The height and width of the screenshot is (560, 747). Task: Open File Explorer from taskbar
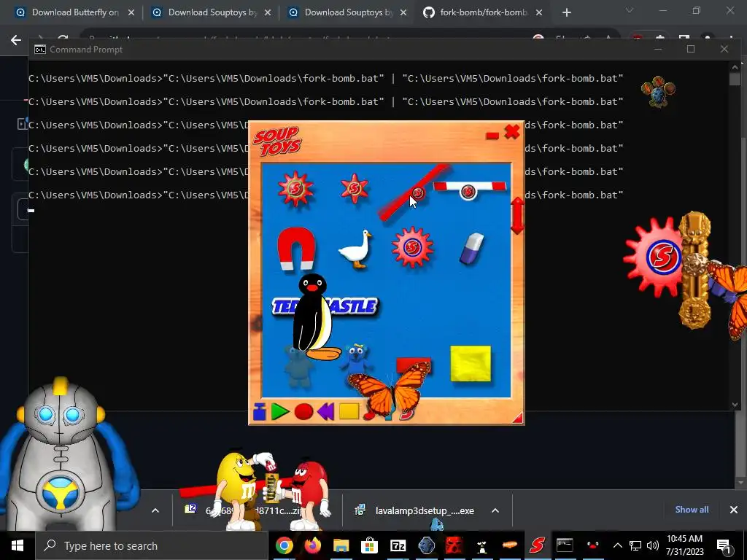point(341,545)
